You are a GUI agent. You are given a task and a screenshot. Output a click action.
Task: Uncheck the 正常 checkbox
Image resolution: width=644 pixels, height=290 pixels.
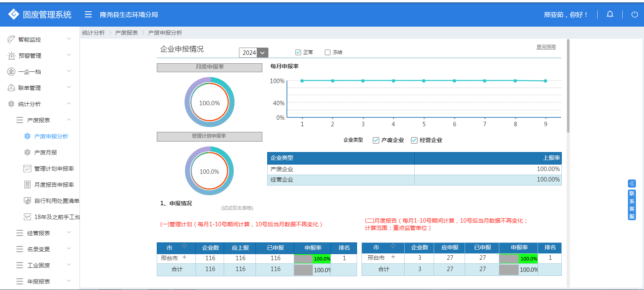coord(298,52)
